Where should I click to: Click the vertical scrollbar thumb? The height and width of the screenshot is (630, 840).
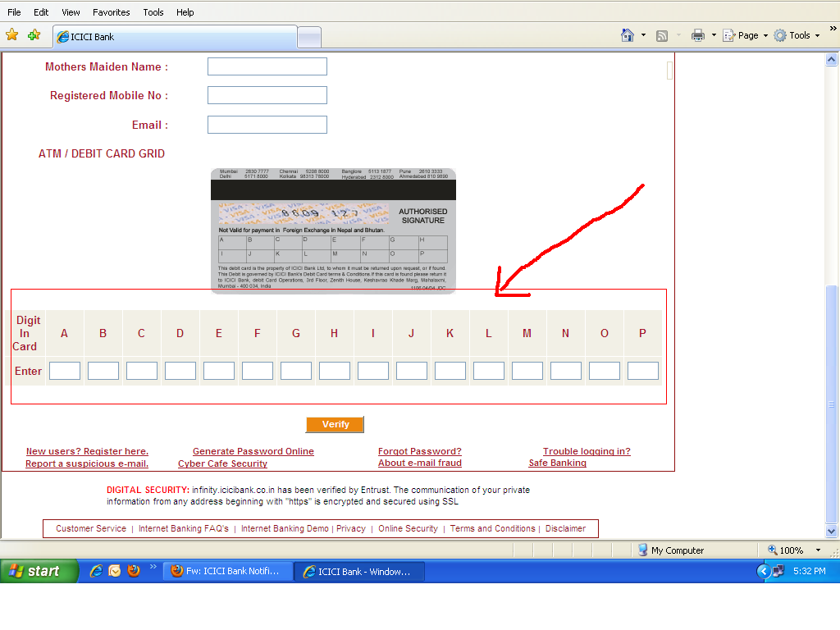(832, 404)
